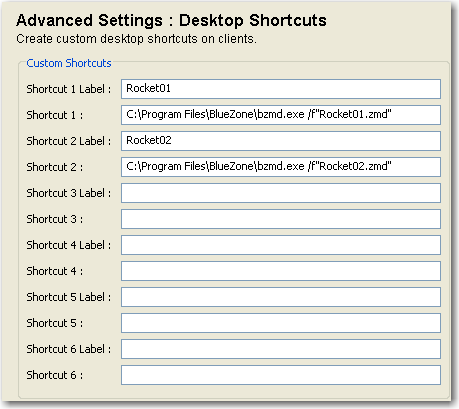Click the Shortcut 1 Label field containing Rocket01
Viewport: 459px width, 409px height.
pos(281,89)
